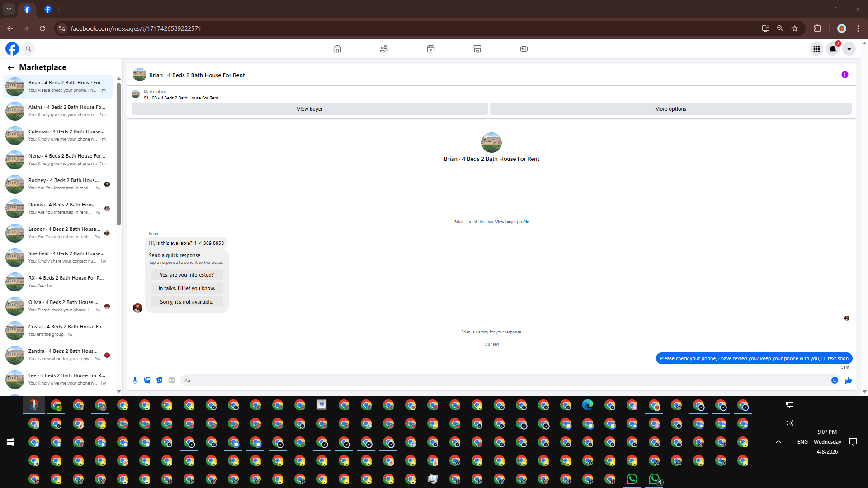Send a thumbs-up like
This screenshot has width=868, height=488.
click(848, 380)
